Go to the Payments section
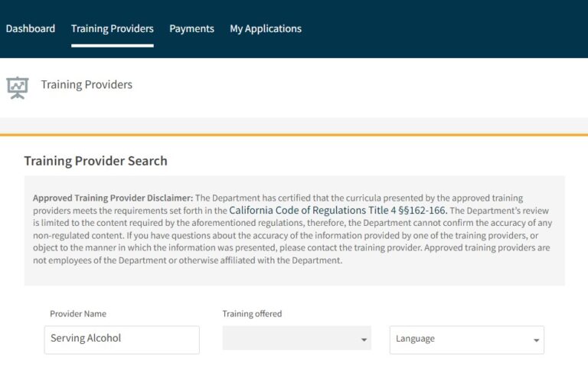The height and width of the screenshot is (373, 588). 191,29
